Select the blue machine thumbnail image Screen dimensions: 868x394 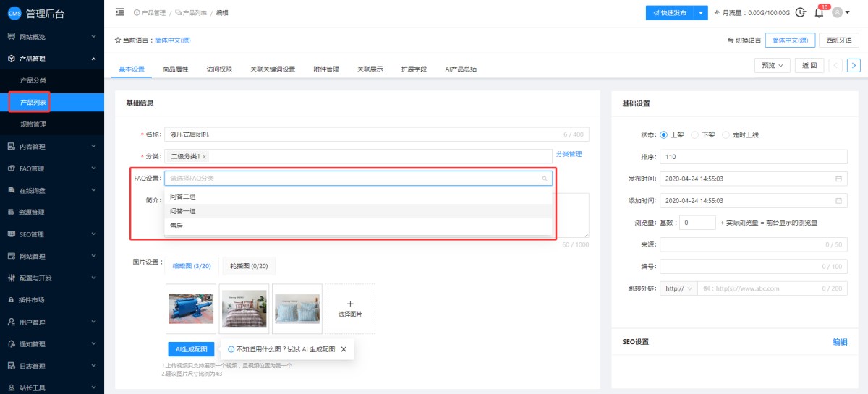[192, 309]
